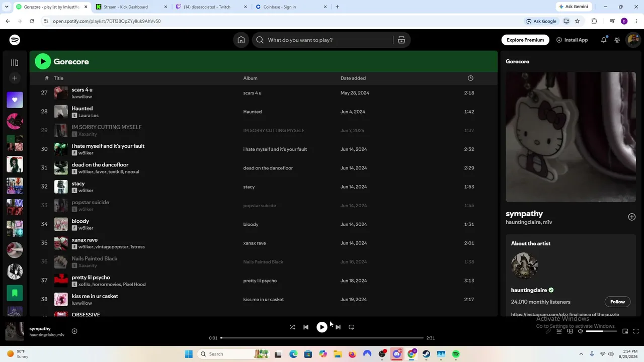644x362 pixels.
Task: Add sympathy to Liked Songs in player bar
Action: 74,331
